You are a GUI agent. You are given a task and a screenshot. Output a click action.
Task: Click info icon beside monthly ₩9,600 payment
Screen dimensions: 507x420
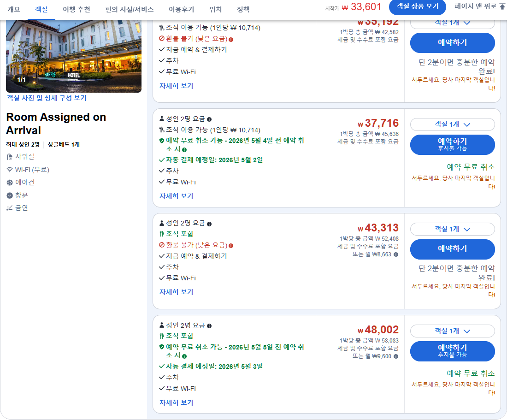[x=396, y=356]
